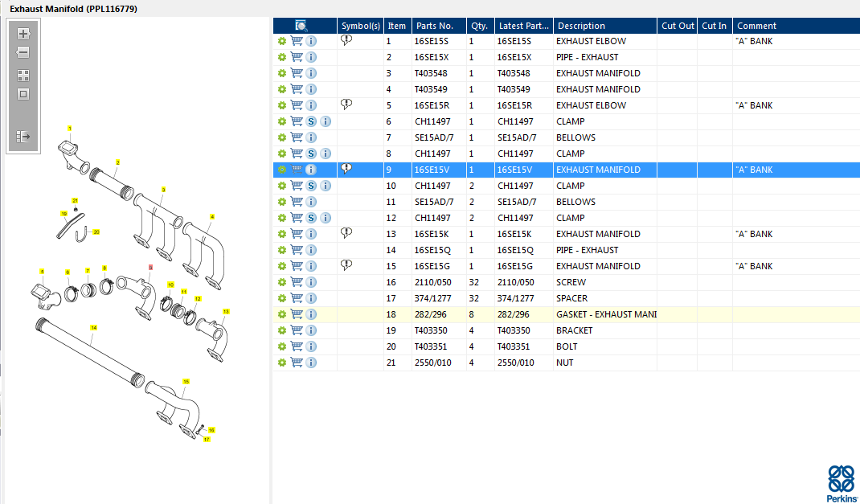Viewport: 860px width, 504px height.
Task: Open info icon for item 21 nut
Action: 311,363
